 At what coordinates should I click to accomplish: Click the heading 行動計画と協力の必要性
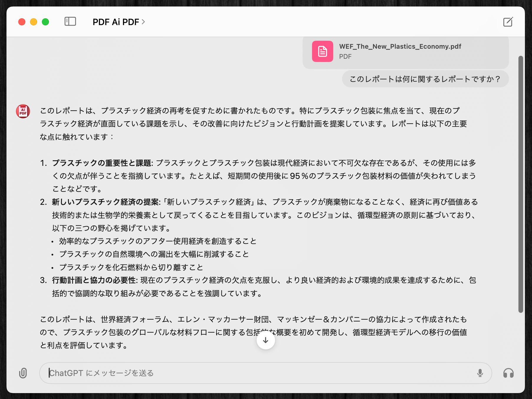(x=94, y=280)
